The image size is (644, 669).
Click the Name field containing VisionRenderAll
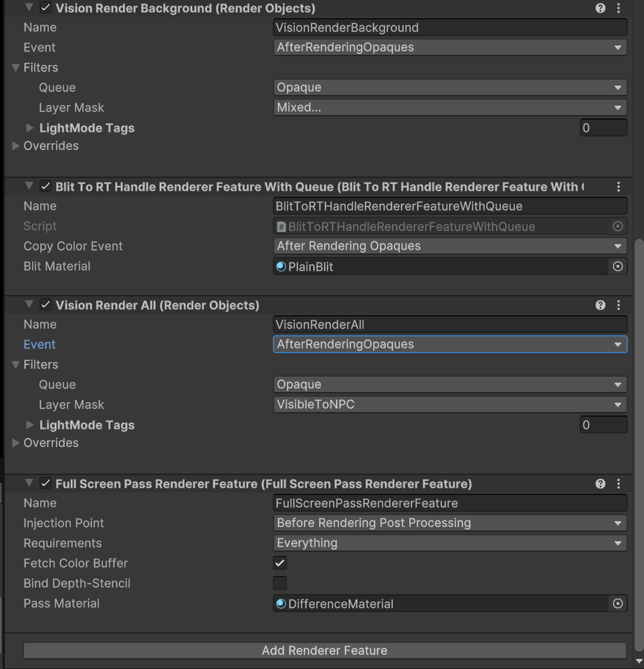pos(450,324)
